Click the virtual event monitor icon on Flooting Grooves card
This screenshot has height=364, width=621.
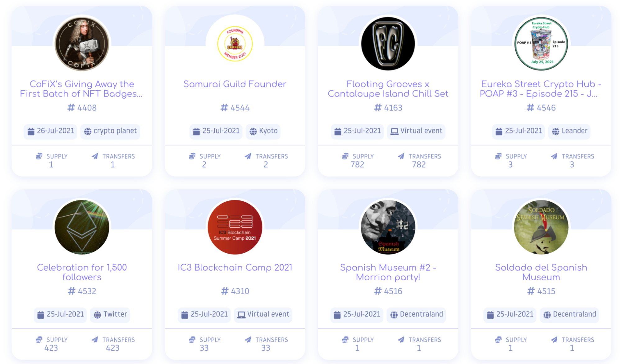click(394, 131)
